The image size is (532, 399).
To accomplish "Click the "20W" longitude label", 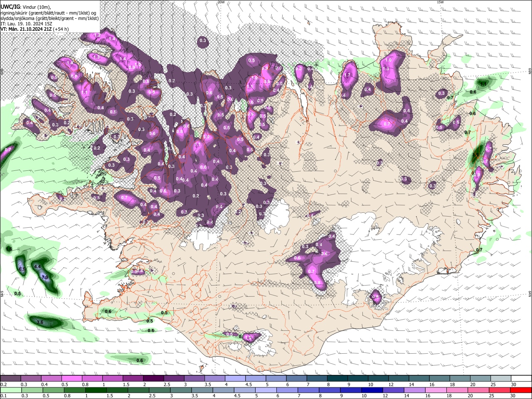I will [221, 2].
